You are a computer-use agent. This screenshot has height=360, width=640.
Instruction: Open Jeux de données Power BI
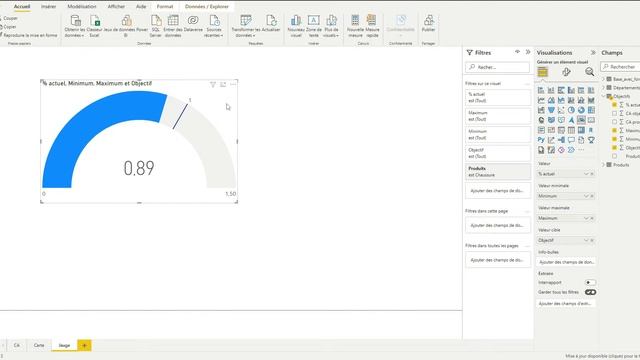pos(126,26)
